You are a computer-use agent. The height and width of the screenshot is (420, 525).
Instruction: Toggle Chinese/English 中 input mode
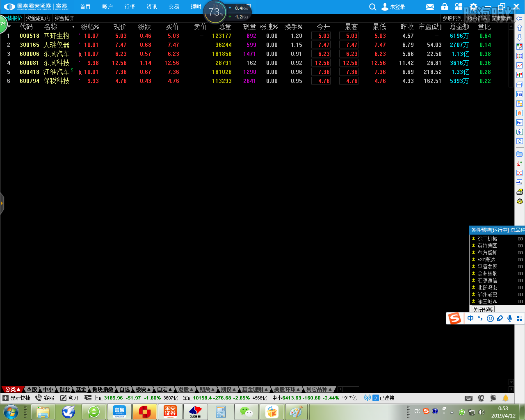point(470,318)
